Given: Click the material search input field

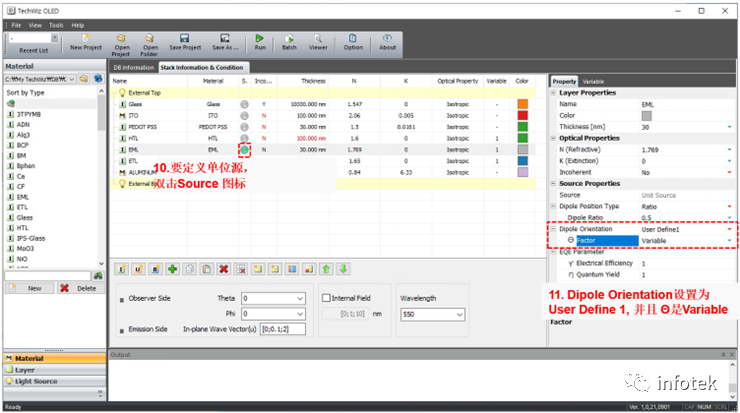Looking at the screenshot, I should point(48,276).
